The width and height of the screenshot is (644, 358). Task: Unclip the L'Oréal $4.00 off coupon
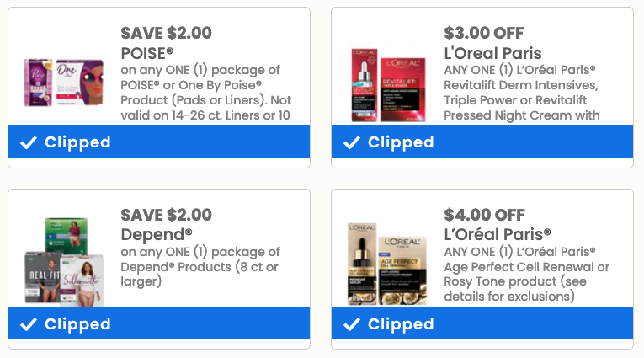tap(482, 324)
